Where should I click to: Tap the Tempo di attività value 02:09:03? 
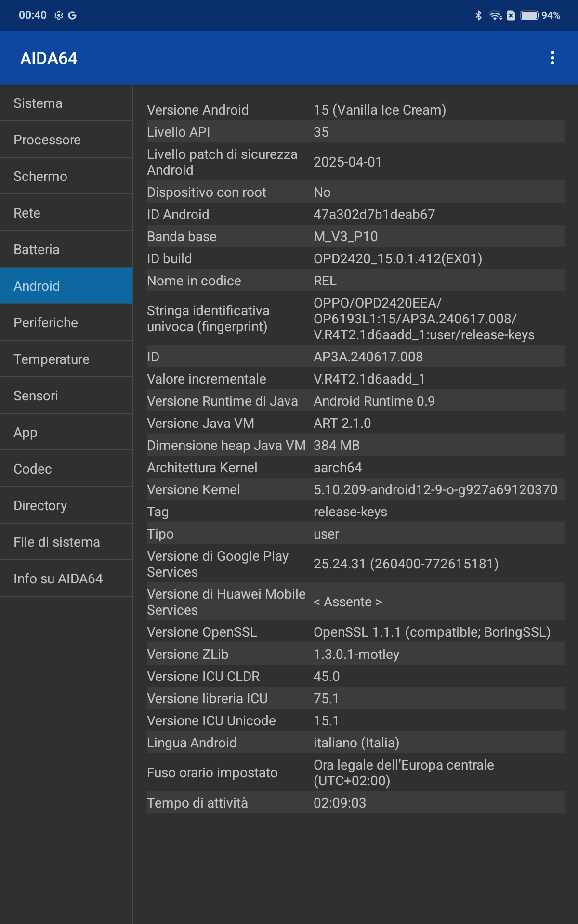pyautogui.click(x=340, y=803)
